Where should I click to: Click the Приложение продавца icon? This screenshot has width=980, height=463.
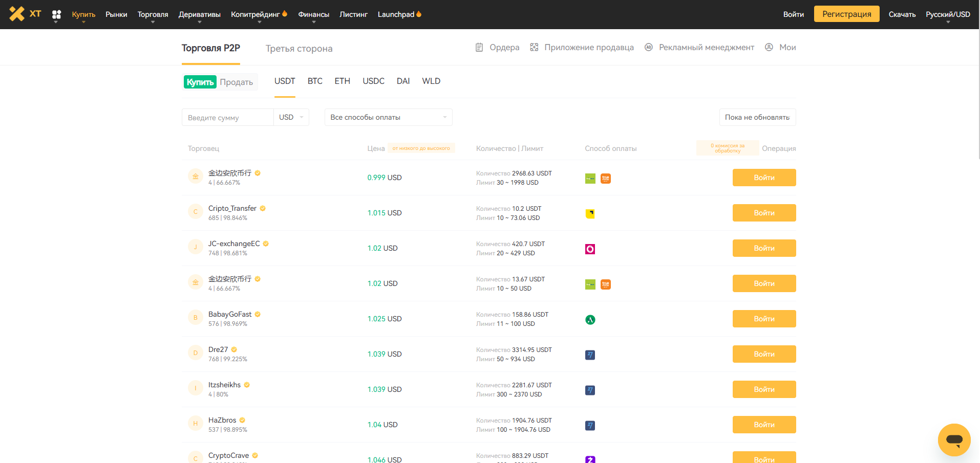[534, 47]
